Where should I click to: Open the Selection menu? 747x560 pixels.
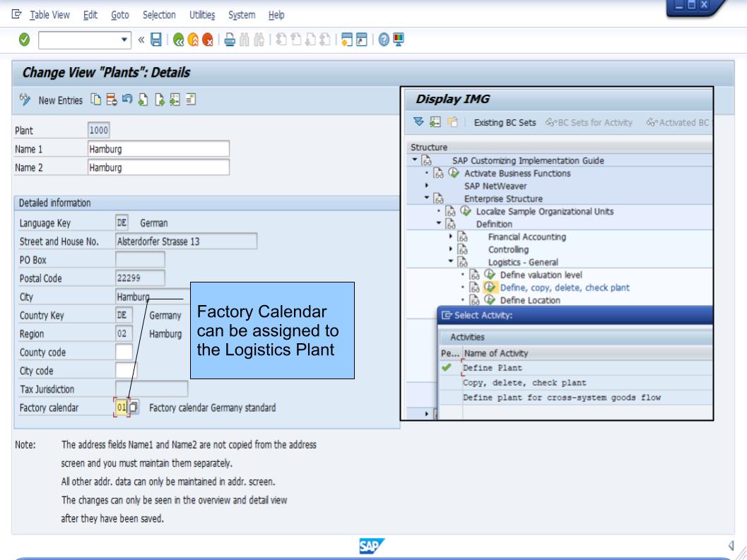coord(159,15)
